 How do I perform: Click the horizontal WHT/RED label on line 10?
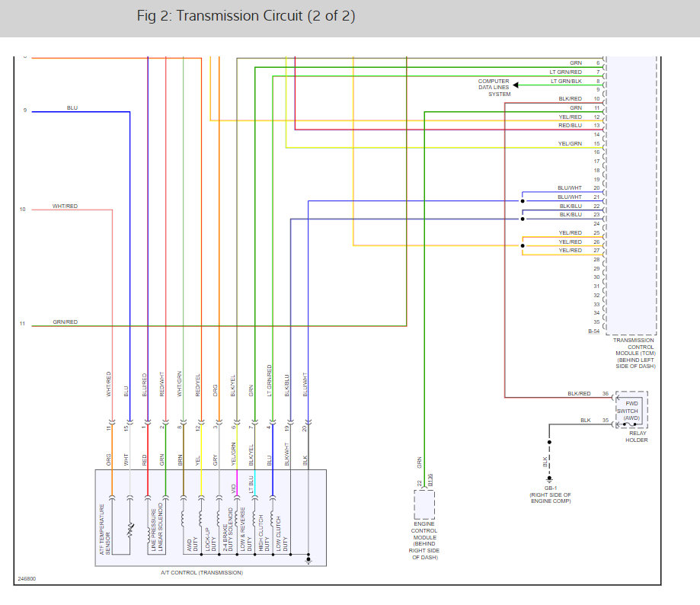(x=65, y=206)
